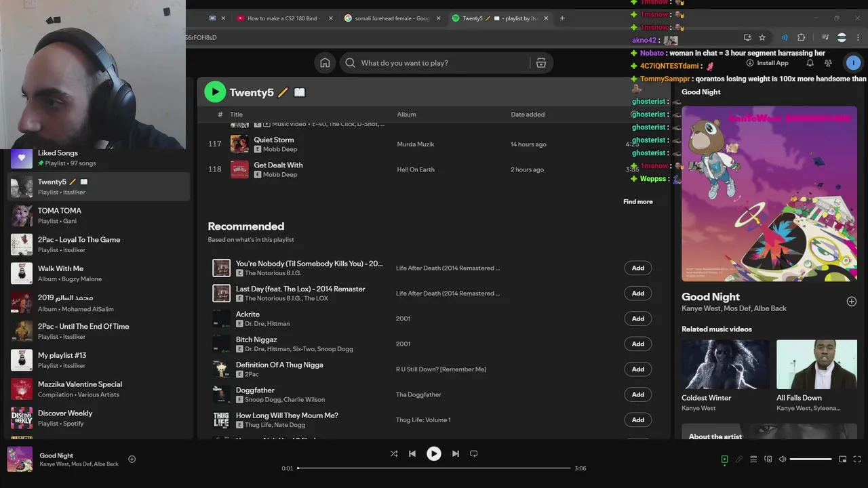Image resolution: width=868 pixels, height=488 pixels.
Task: Open Connect to a device icon
Action: click(768, 460)
